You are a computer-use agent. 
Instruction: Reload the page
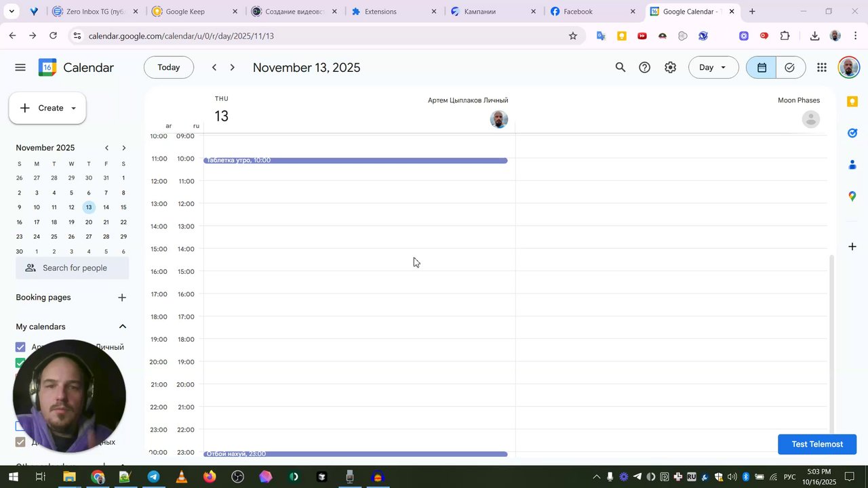(x=53, y=36)
